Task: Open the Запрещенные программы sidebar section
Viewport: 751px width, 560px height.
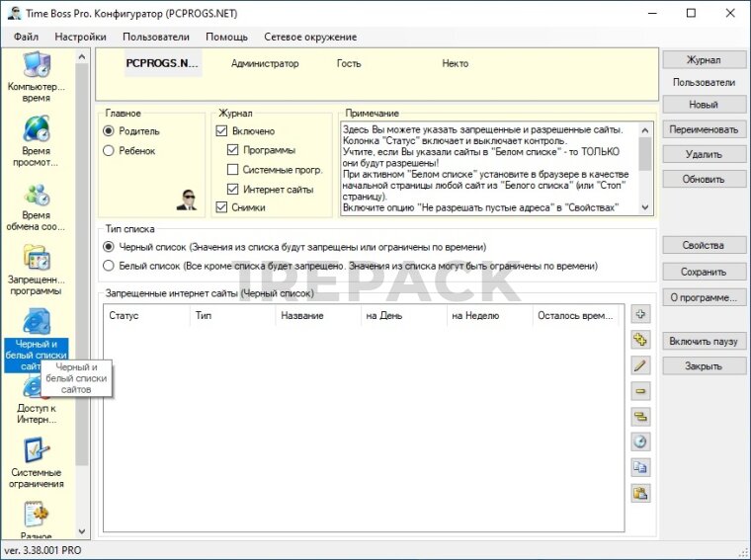Action: click(37, 270)
